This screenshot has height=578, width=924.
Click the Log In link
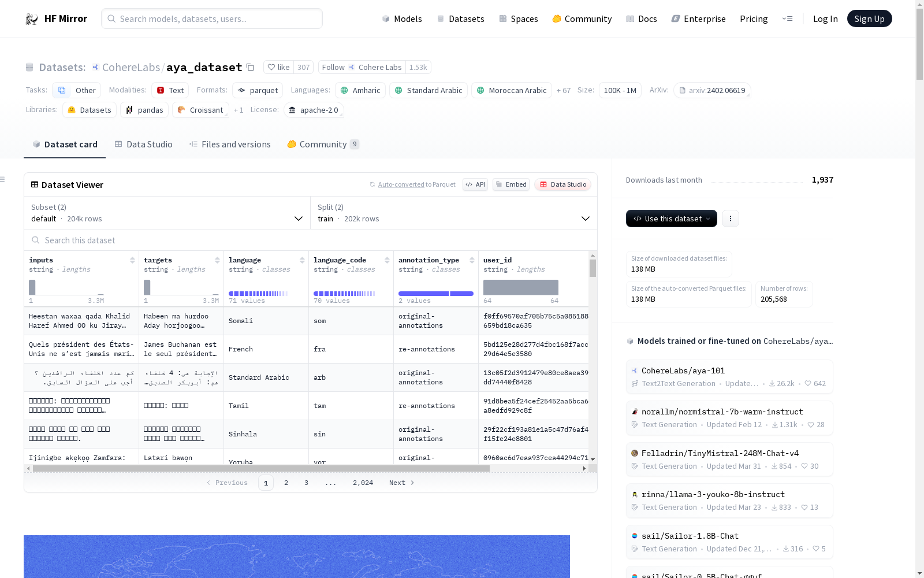tap(825, 18)
